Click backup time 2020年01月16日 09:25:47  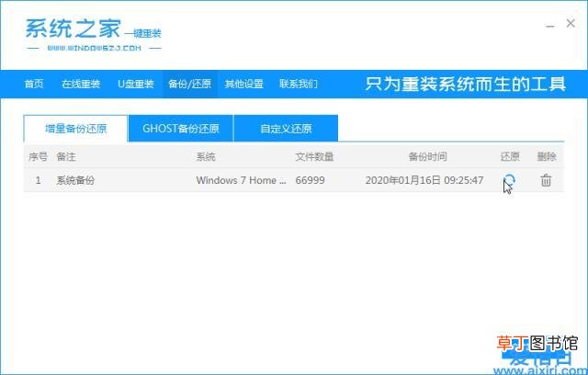[424, 180]
